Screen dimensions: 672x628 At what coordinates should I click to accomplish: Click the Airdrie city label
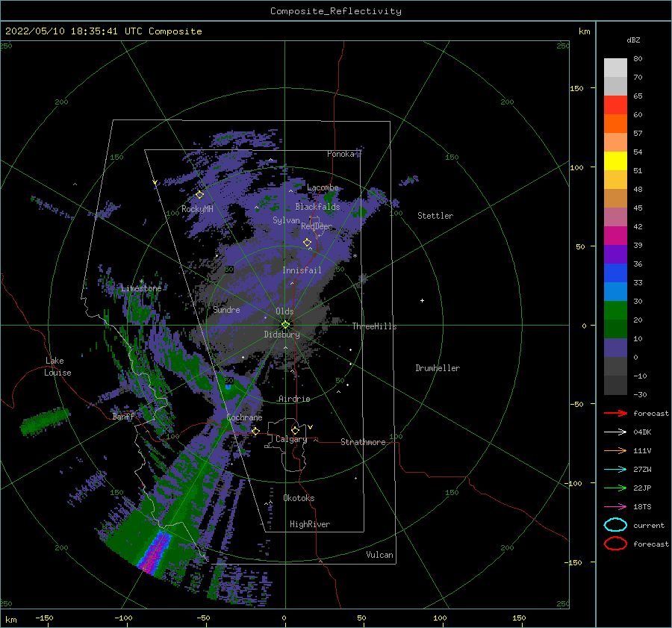294,399
